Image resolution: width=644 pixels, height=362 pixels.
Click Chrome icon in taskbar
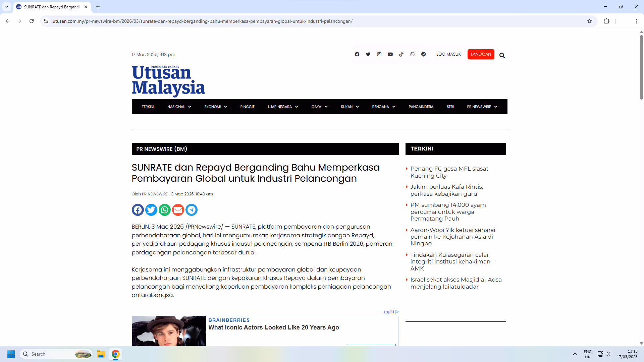pyautogui.click(x=116, y=354)
